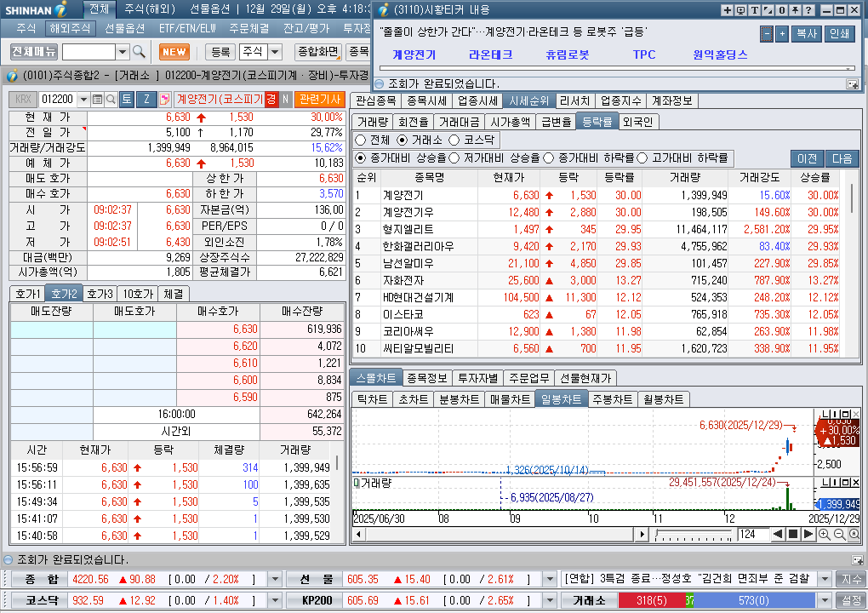Increase text size with the plus button in ticker window

782,34
